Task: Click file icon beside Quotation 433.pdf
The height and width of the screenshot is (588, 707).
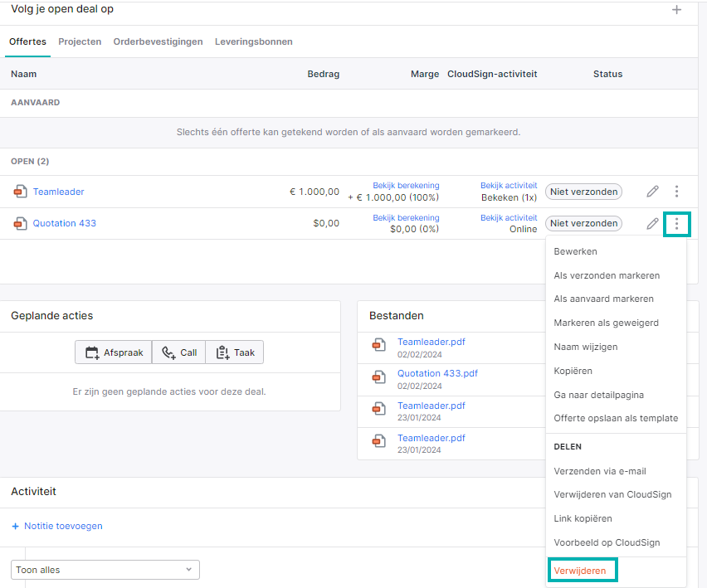Action: (x=378, y=377)
